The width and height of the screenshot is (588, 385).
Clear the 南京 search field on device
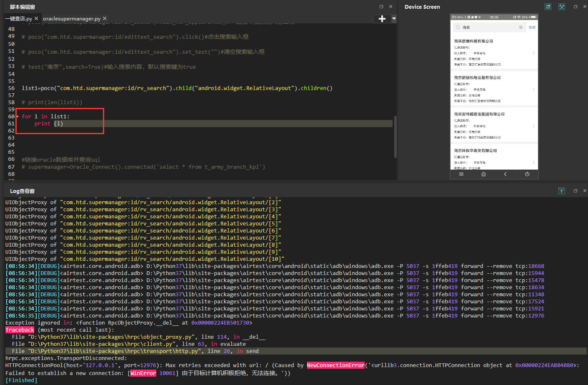(521, 27)
